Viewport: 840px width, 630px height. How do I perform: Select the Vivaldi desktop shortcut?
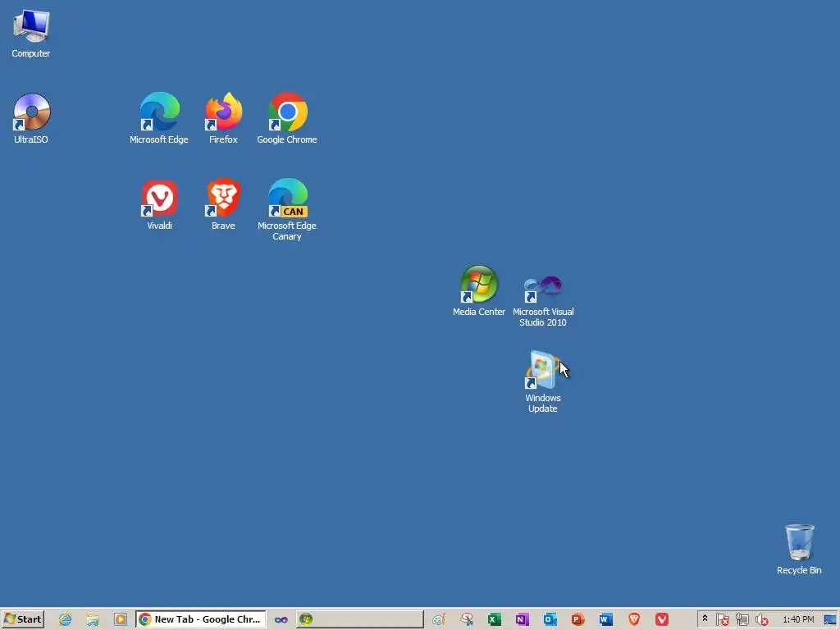160,204
